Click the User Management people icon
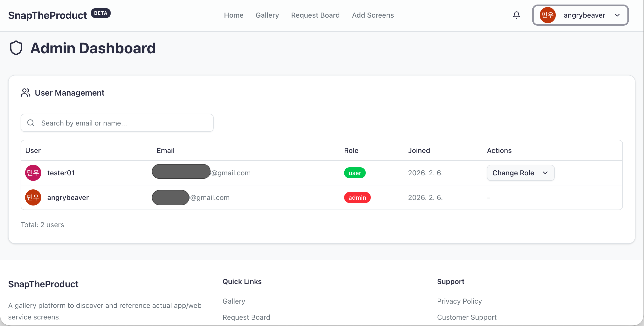Viewport: 644px width, 326px height. coord(25,93)
